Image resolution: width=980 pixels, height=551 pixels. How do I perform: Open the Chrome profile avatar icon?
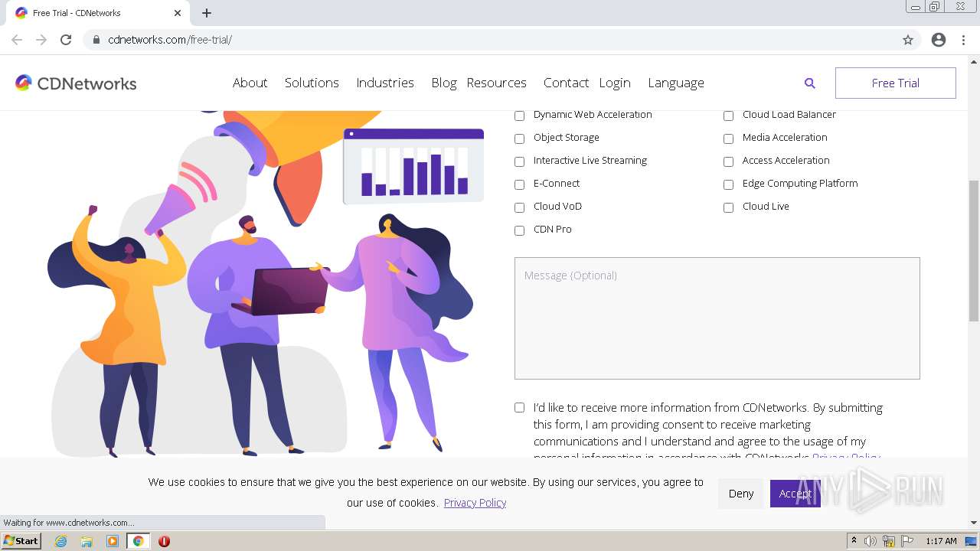click(939, 40)
